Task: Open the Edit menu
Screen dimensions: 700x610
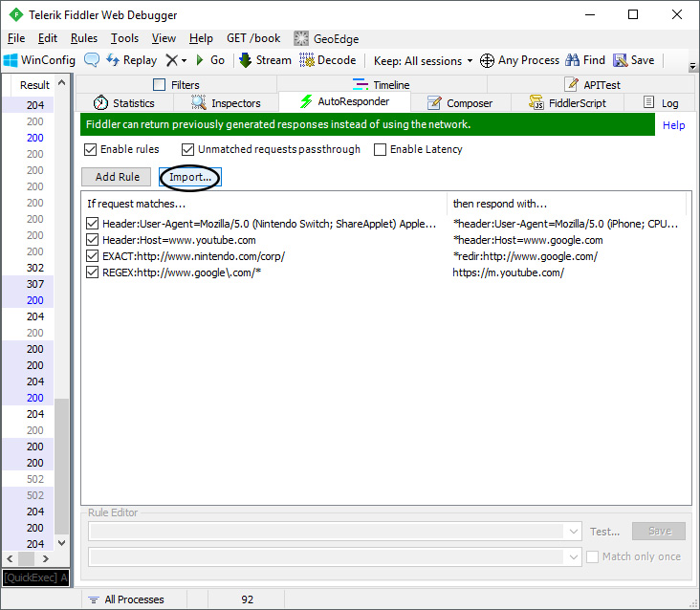Action: click(x=47, y=38)
